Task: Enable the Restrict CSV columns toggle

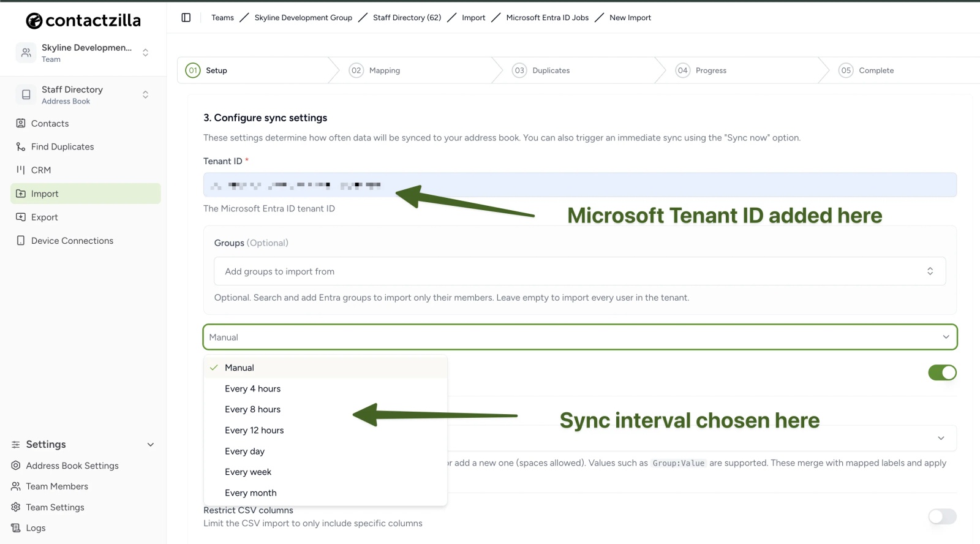Action: 942,516
